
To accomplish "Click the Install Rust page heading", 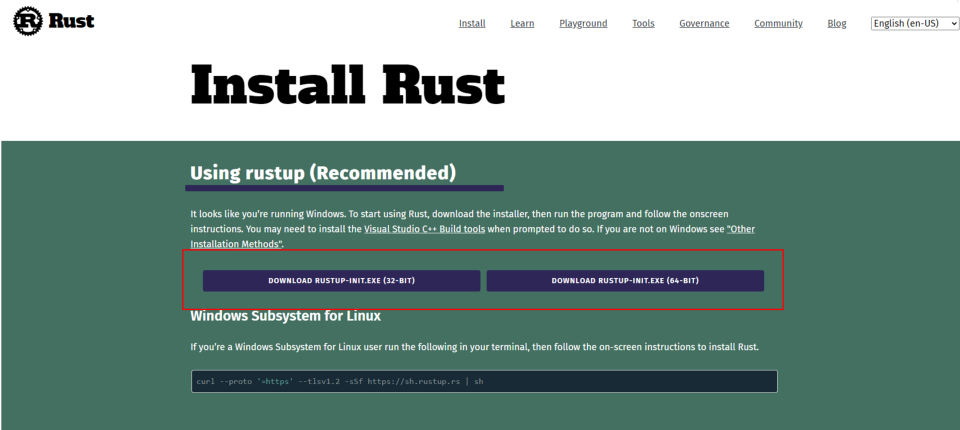I will (x=348, y=85).
